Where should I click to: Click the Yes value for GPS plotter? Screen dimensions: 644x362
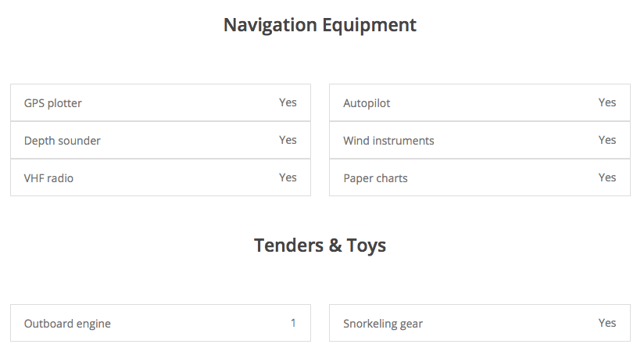(x=288, y=102)
